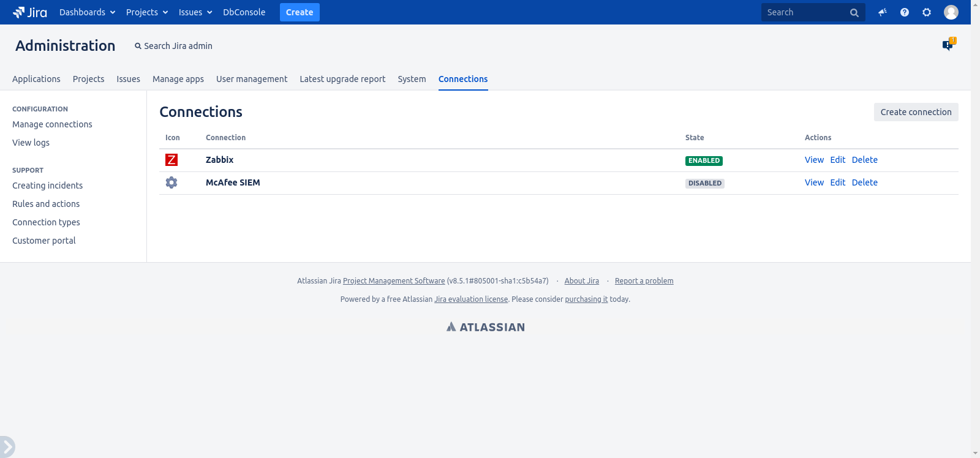Open the user profile avatar
980x458 pixels.
click(x=951, y=12)
